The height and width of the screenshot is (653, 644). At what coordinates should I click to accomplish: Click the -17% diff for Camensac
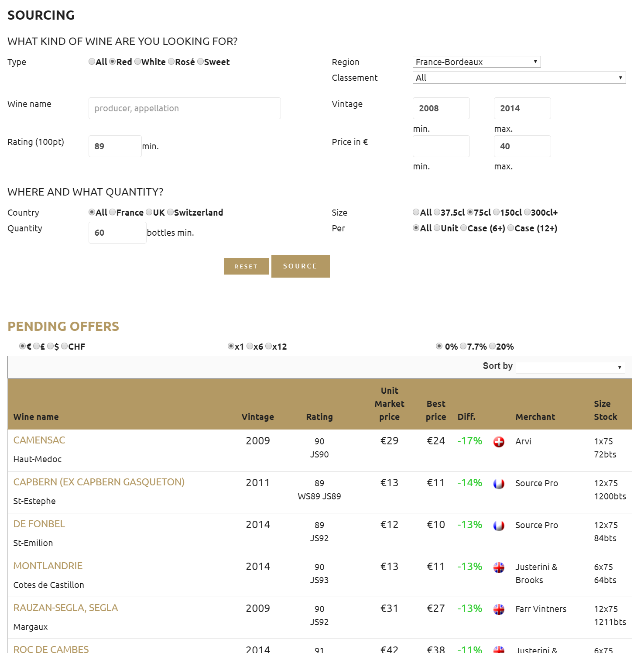tap(470, 441)
